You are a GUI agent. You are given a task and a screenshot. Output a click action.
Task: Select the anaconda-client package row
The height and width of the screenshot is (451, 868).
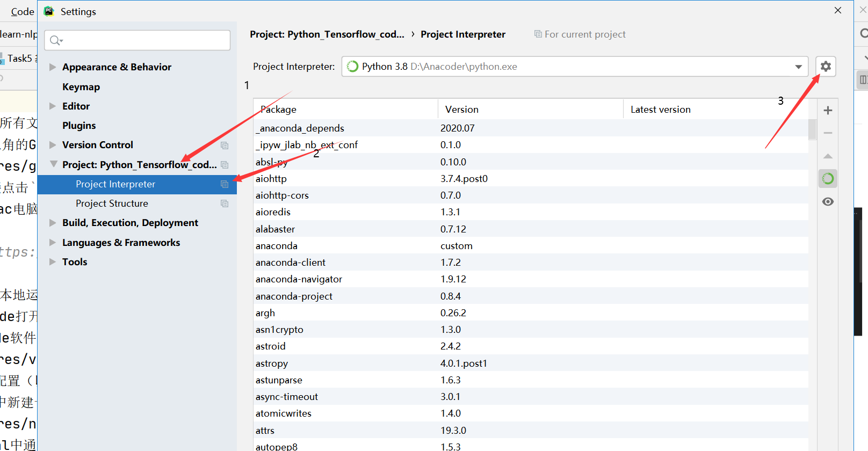pos(531,263)
